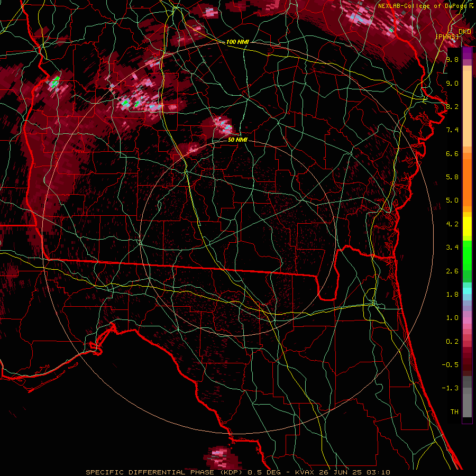Image resolution: width=476 pixels, height=476 pixels.
Task: Click the 5.0 scale value
Action: (x=452, y=200)
